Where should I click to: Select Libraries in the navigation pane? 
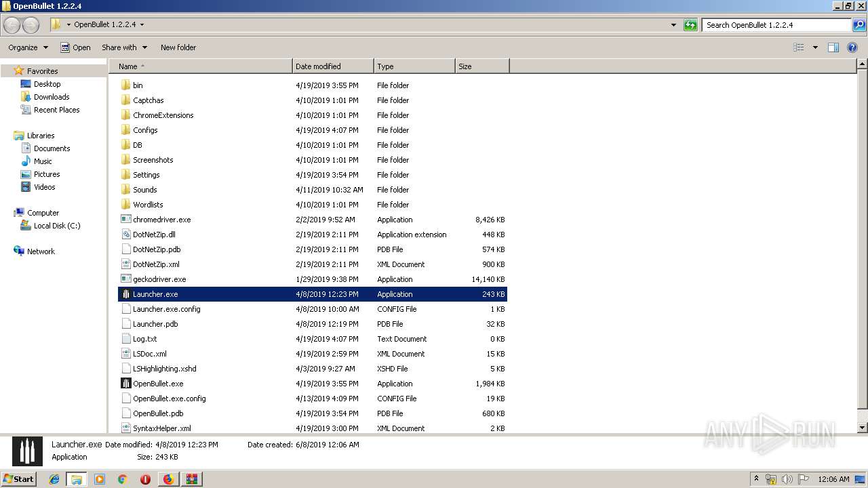pyautogui.click(x=41, y=136)
